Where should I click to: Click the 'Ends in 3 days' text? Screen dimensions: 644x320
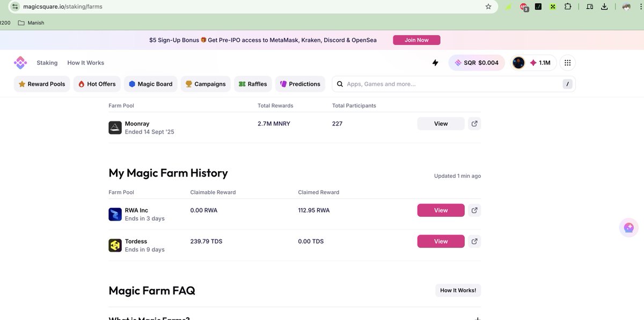click(x=145, y=219)
